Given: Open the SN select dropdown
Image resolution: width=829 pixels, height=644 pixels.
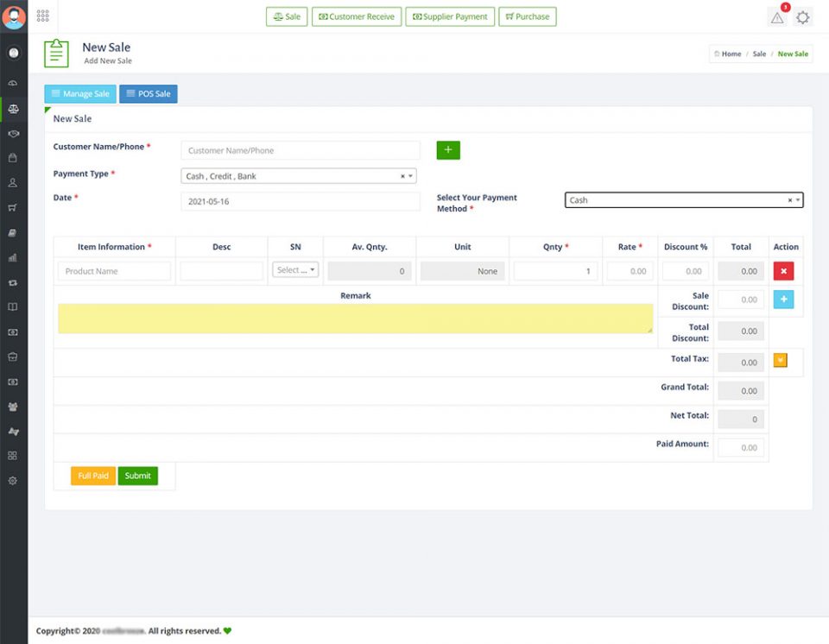Looking at the screenshot, I should click(x=295, y=270).
